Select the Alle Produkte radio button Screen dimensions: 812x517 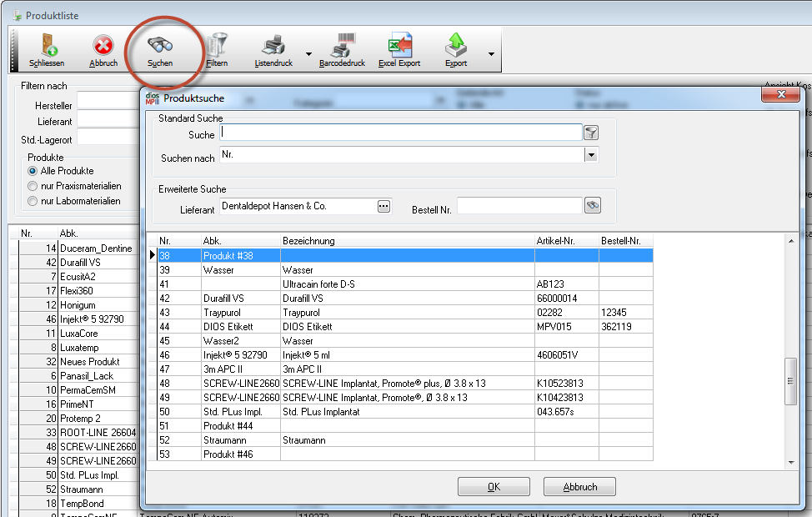(x=33, y=171)
